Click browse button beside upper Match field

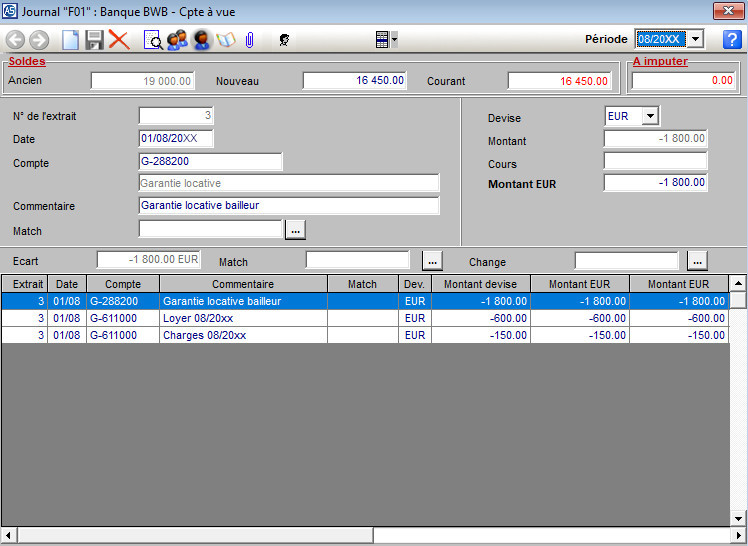294,229
